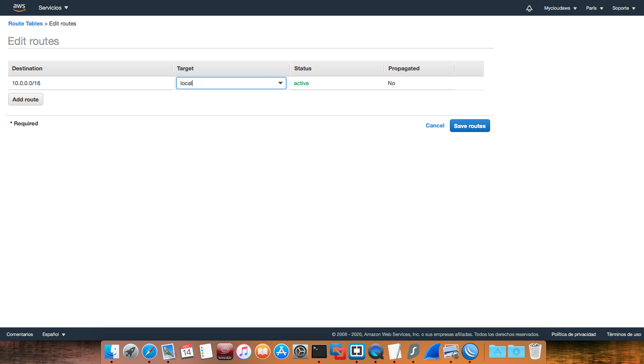Launch Wineskin from the dock
The height and width of the screenshot is (364, 644).
225,351
